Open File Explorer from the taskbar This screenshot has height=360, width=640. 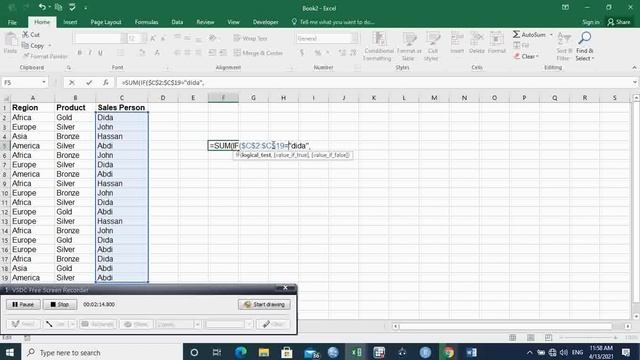click(x=264, y=352)
